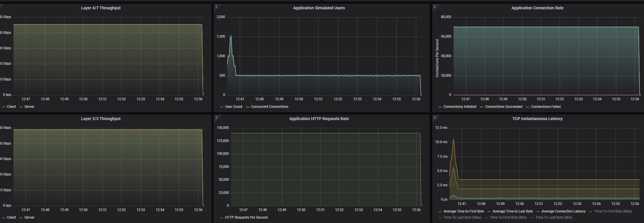The width and height of the screenshot is (644, 223).
Task: Click info icon on Application Simulated Users panel
Action: [x=216, y=7]
